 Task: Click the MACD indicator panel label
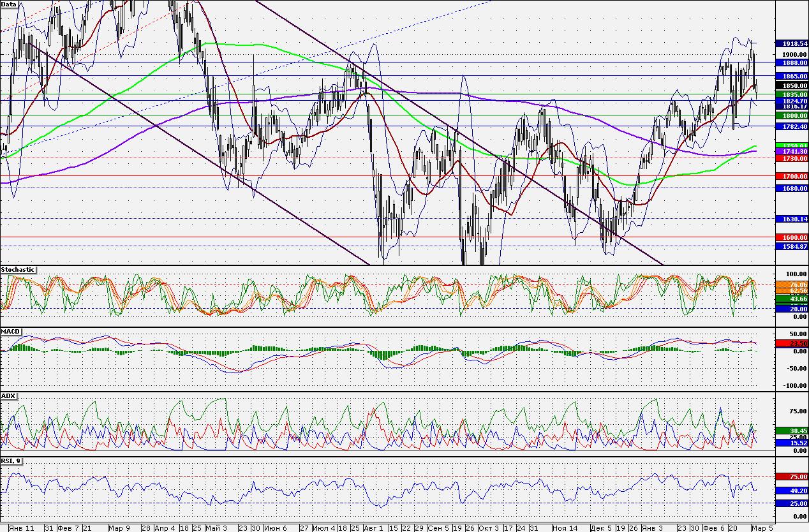11,332
